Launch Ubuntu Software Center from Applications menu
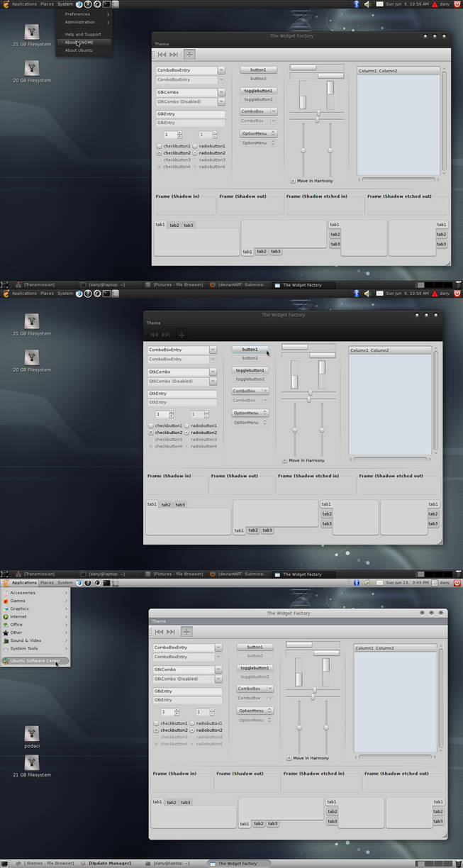The image size is (463, 868). (35, 661)
